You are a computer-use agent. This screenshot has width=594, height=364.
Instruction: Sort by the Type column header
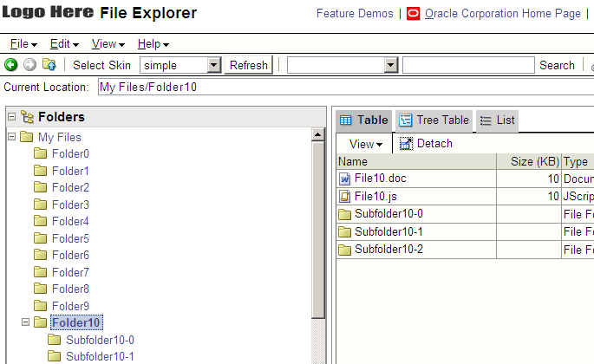pos(578,162)
